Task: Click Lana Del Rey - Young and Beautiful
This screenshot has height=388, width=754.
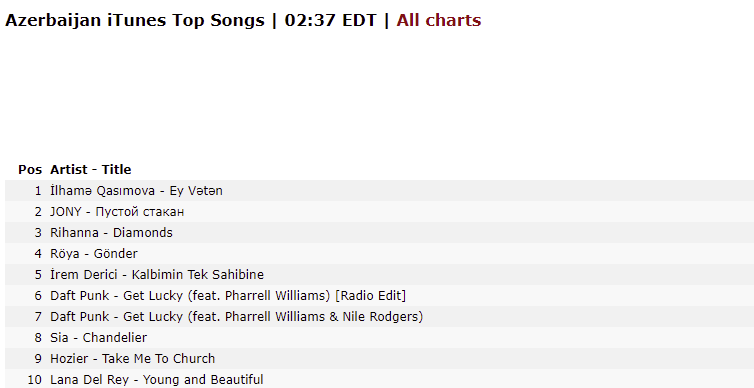Action: tap(157, 380)
